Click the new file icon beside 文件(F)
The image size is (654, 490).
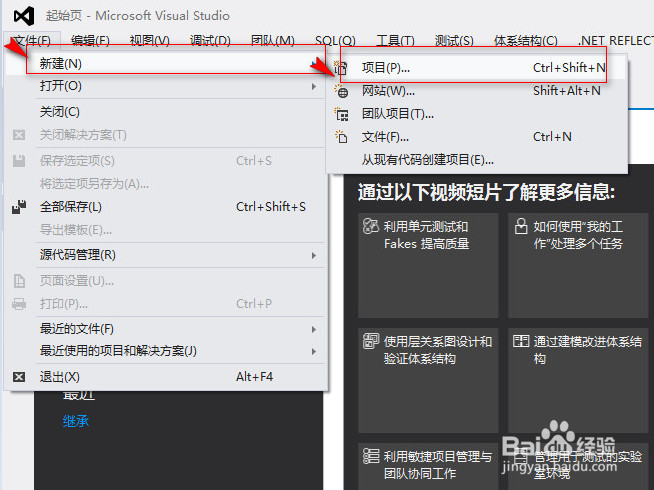click(x=341, y=136)
